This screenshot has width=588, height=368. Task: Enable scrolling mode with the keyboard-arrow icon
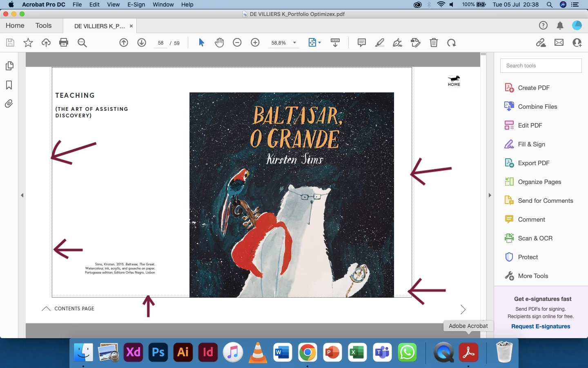(335, 43)
